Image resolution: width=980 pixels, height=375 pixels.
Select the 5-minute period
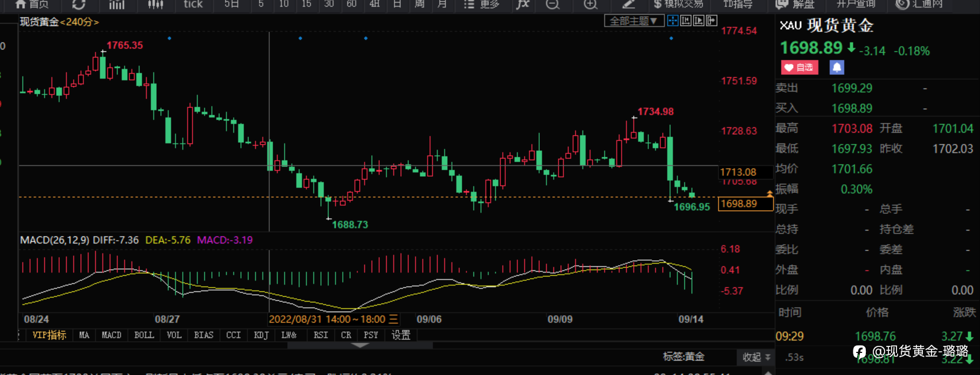click(261, 4)
